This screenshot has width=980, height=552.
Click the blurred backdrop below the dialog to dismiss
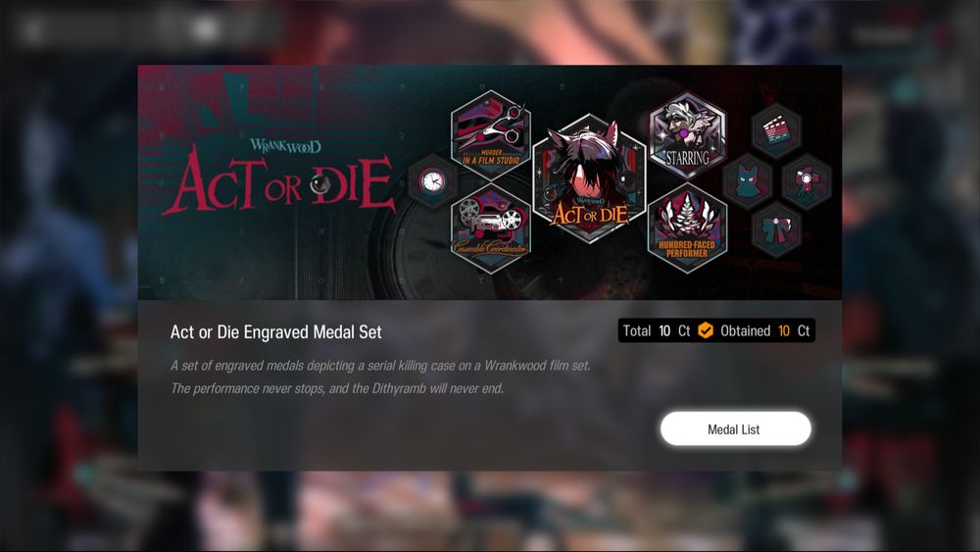coord(490,510)
